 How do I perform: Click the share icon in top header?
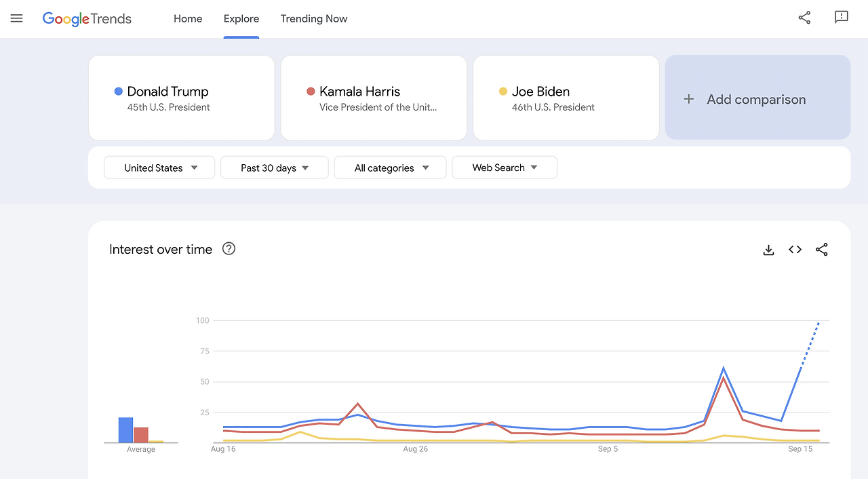pos(804,18)
